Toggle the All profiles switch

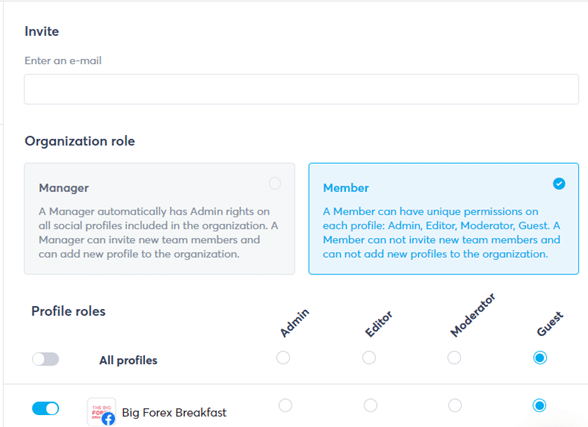(45, 359)
